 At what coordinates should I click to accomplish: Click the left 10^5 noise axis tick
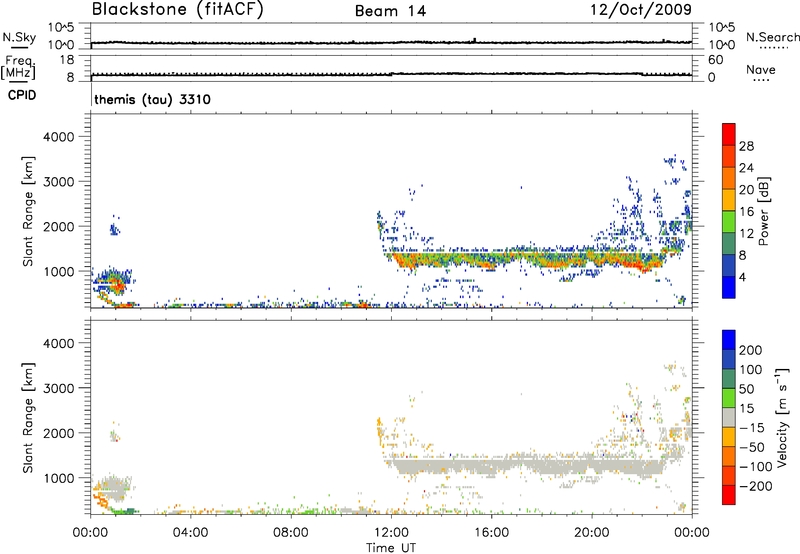tap(61, 27)
